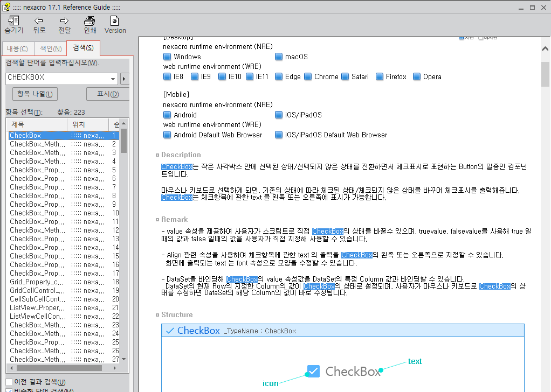Click the IE10 support indicator icon
This screenshot has height=392, width=551.
pyautogui.click(x=222, y=76)
